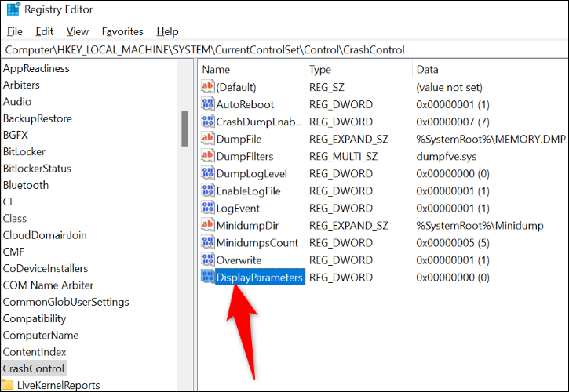The image size is (569, 392).
Task: Select the Arbiters key
Action: pos(21,85)
